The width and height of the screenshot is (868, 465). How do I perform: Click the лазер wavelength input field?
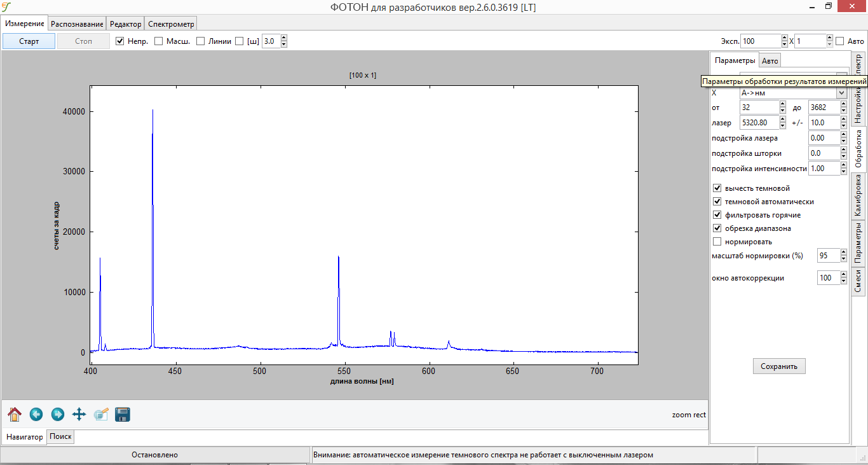tap(759, 123)
